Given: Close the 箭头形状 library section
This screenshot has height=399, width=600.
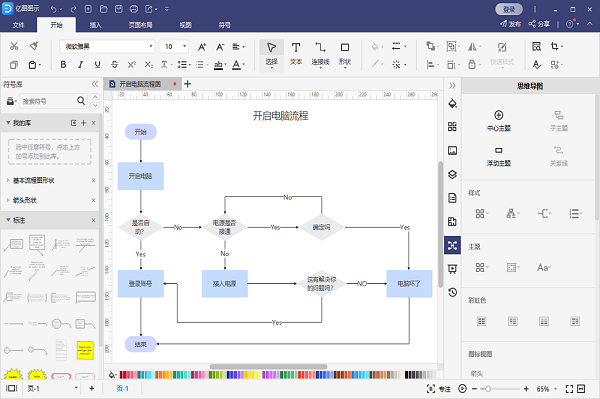Looking at the screenshot, I should tap(93, 200).
